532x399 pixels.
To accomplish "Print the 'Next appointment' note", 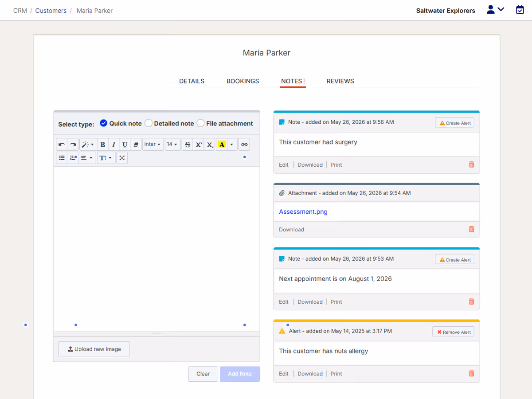I will (336, 301).
